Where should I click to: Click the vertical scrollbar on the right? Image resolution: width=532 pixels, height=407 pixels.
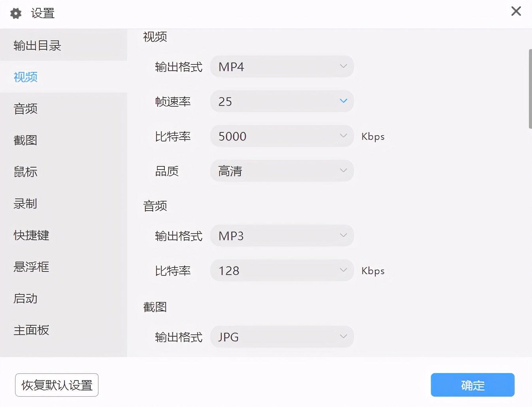tap(529, 87)
